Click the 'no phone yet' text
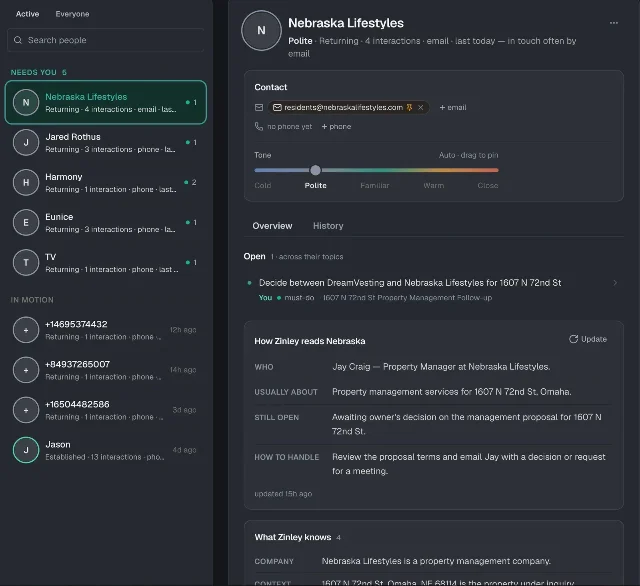The image size is (640, 586). [x=289, y=127]
